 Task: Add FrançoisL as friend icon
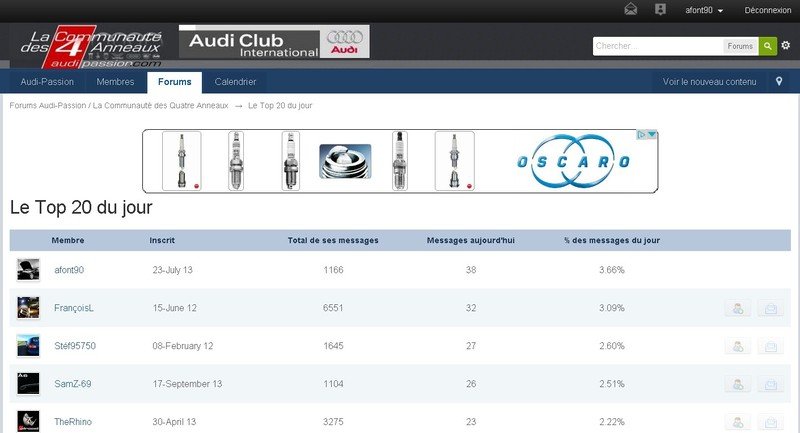(737, 309)
